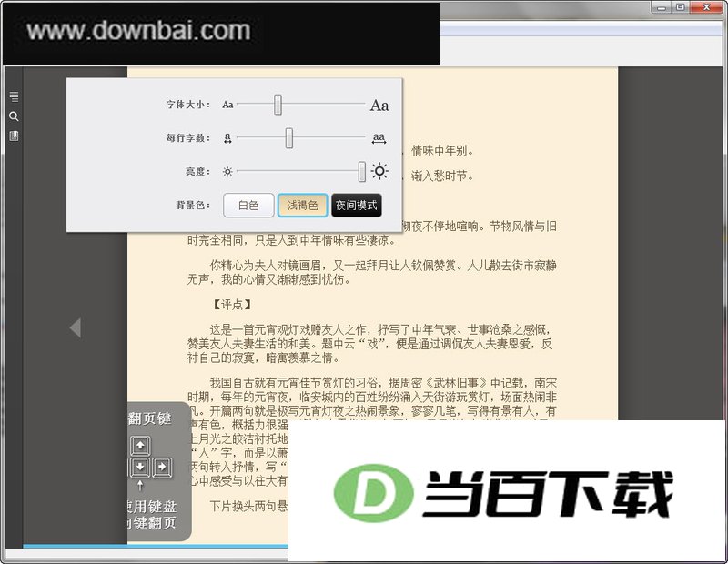The height and width of the screenshot is (564, 728).
Task: Maximize the reader window
Action: [680, 7]
